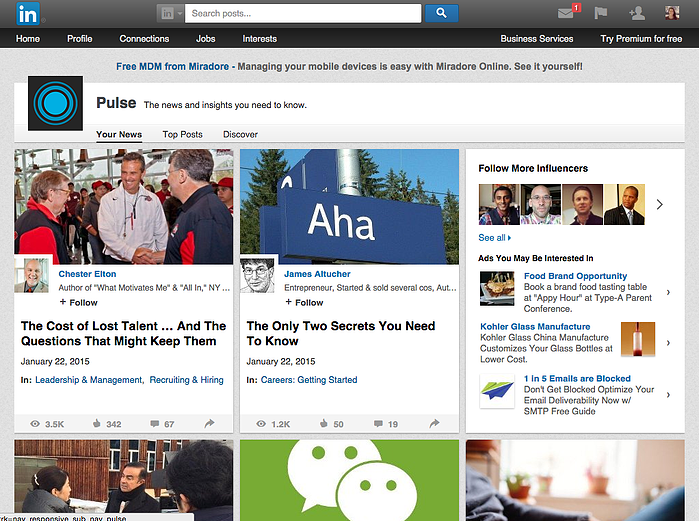The image size is (699, 521).
Task: Open Kohler Glass Manufacture ad link
Action: point(535,327)
